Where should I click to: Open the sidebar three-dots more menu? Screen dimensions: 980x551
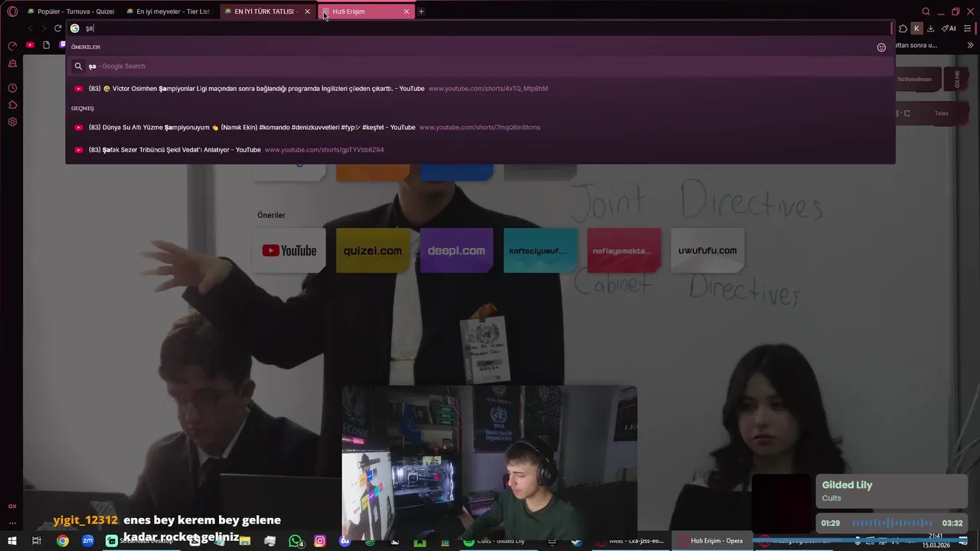click(x=12, y=523)
